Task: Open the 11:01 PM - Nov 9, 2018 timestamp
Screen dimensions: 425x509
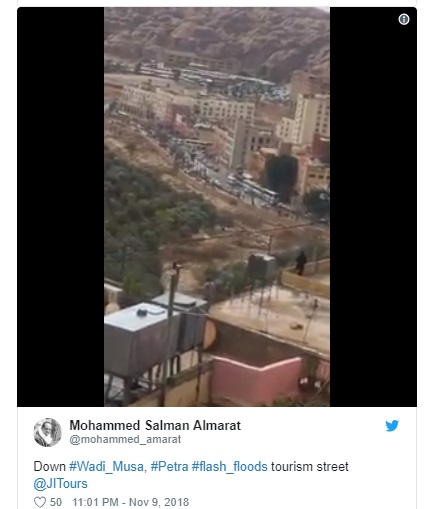Action: tap(131, 502)
